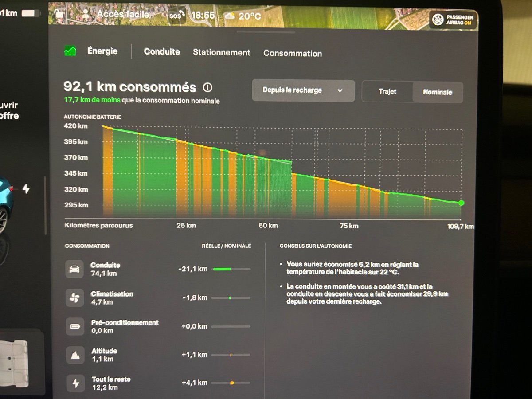Screen dimensions: 532x399
Task: Select the Pré-conditionnement battery icon
Action: (74, 327)
